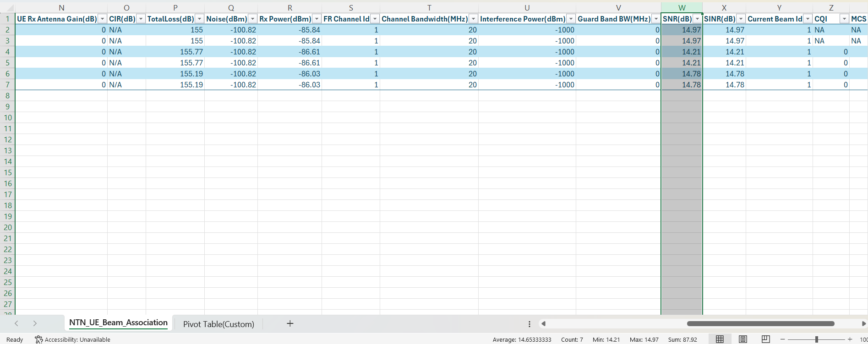The height and width of the screenshot is (344, 868).
Task: Open Page Break Preview view
Action: click(x=765, y=339)
